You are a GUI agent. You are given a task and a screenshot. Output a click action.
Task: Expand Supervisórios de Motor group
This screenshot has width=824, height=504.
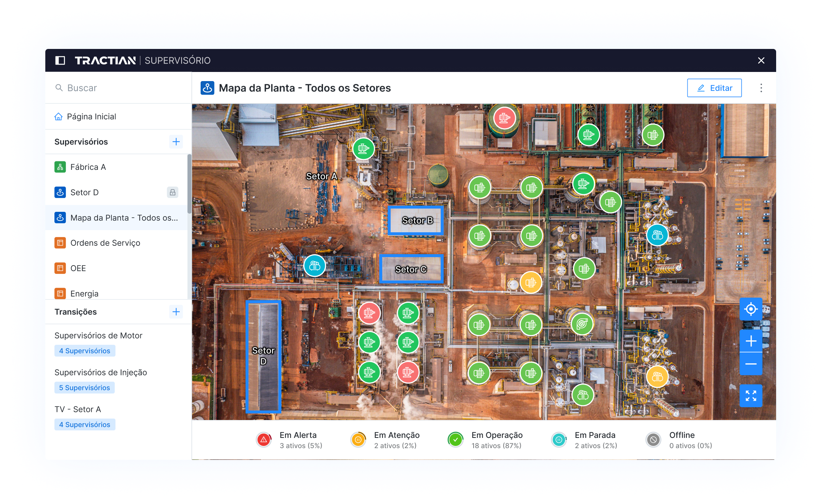click(98, 335)
